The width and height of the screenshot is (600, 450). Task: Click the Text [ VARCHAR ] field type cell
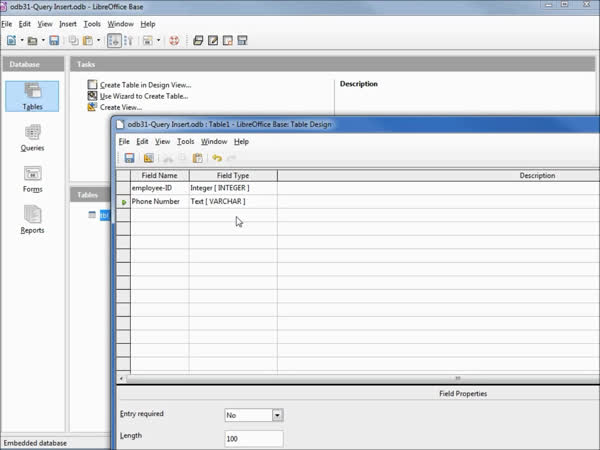(233, 201)
